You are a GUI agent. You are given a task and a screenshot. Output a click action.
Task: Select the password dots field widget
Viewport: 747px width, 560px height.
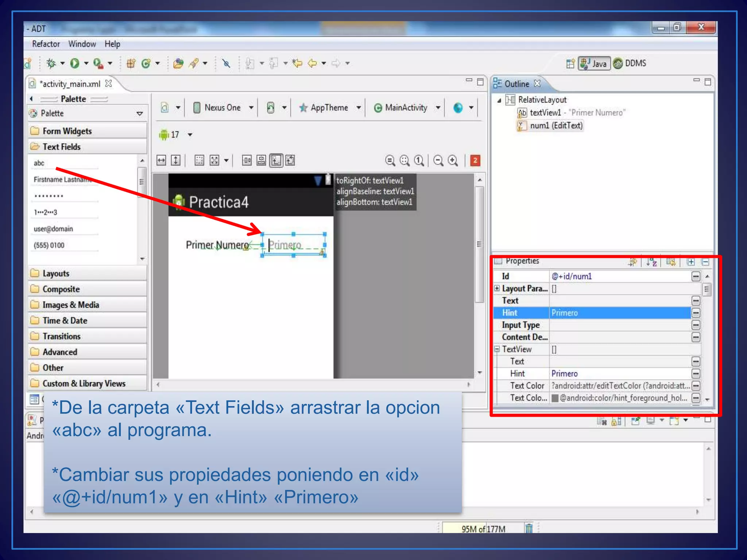point(66,196)
